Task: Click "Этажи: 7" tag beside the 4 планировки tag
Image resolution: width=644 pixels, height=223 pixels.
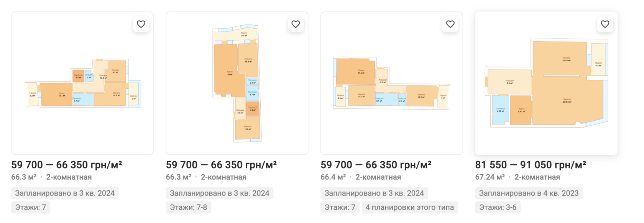Action: click(x=340, y=207)
